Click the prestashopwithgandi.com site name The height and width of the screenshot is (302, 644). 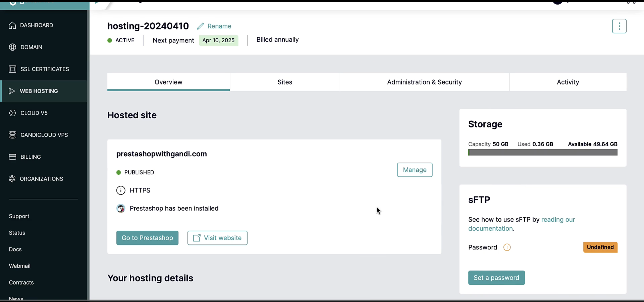[161, 154]
